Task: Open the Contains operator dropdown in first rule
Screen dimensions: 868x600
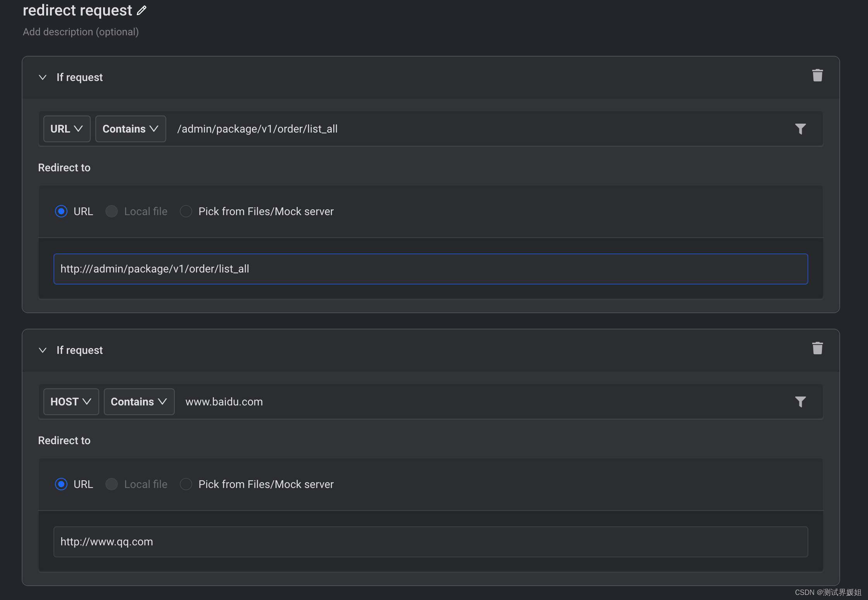Action: pos(130,129)
